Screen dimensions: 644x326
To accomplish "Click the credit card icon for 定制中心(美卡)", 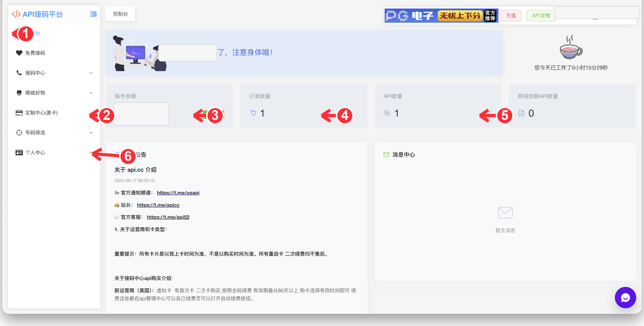I will (19, 113).
